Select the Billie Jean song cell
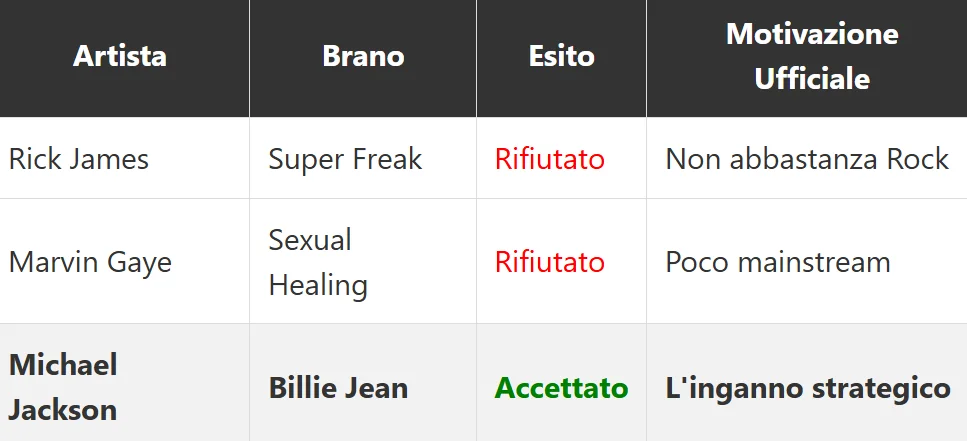This screenshot has width=967, height=441. pos(338,388)
